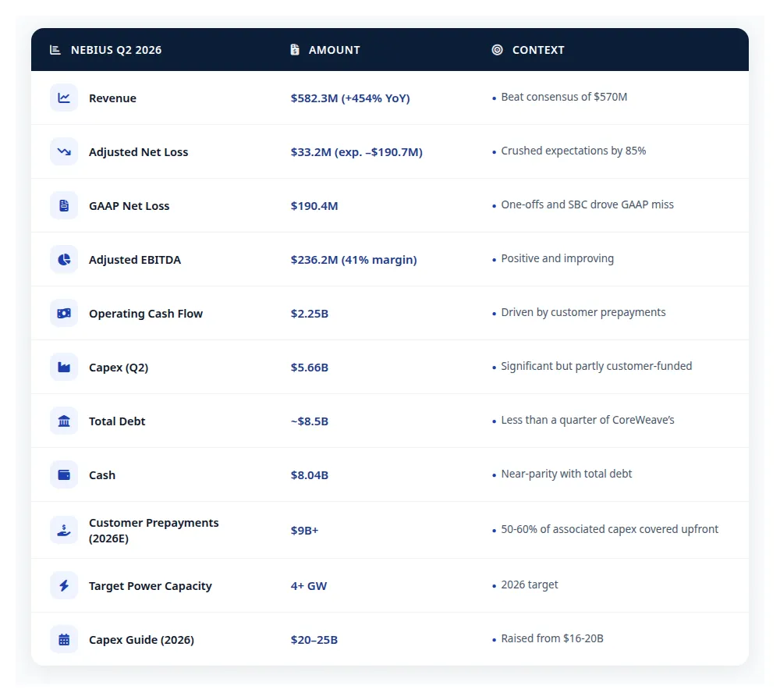This screenshot has width=780, height=700.
Task: Click the "CONTEXT" column header
Action: [538, 50]
